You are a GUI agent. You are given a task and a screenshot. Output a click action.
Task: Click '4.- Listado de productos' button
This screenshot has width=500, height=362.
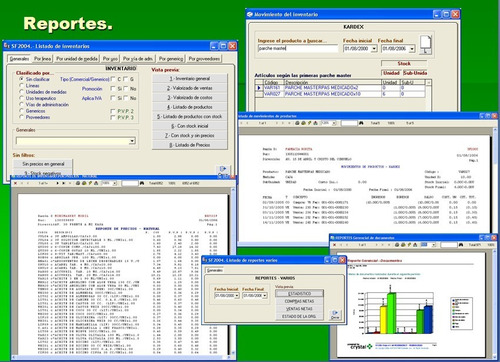(190, 107)
